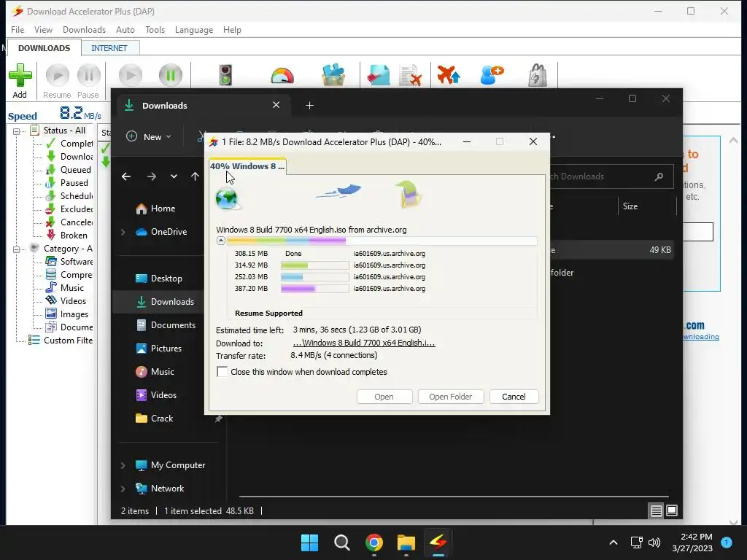Click the DAP lightning icon in taskbar
Image resolution: width=747 pixels, height=560 pixels.
click(x=438, y=542)
